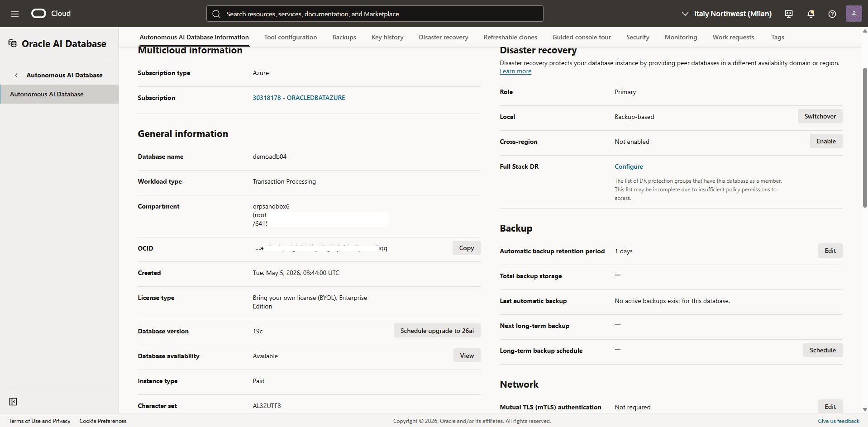Edit mutual TLS authentication setting
This screenshot has width=868, height=427.
[830, 406]
